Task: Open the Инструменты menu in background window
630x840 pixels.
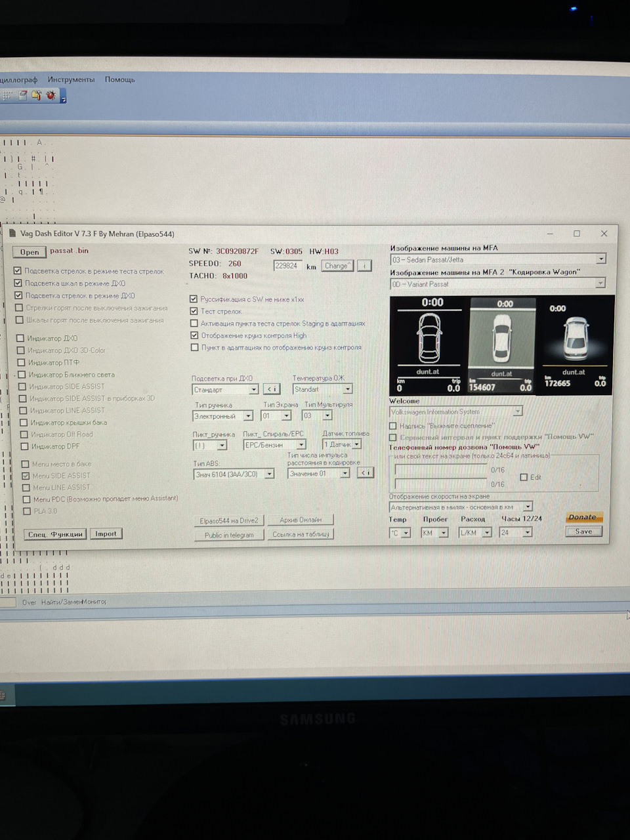Action: pyautogui.click(x=71, y=79)
